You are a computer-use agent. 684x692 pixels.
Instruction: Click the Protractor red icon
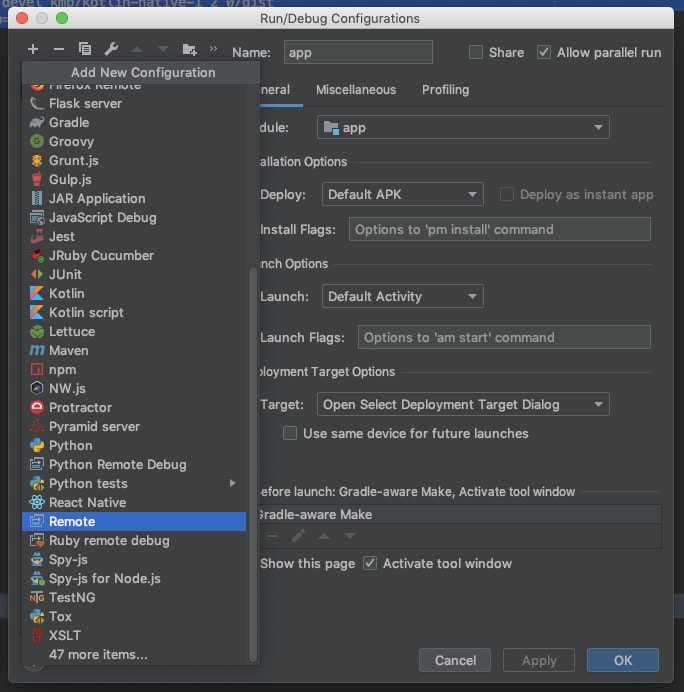click(x=37, y=407)
